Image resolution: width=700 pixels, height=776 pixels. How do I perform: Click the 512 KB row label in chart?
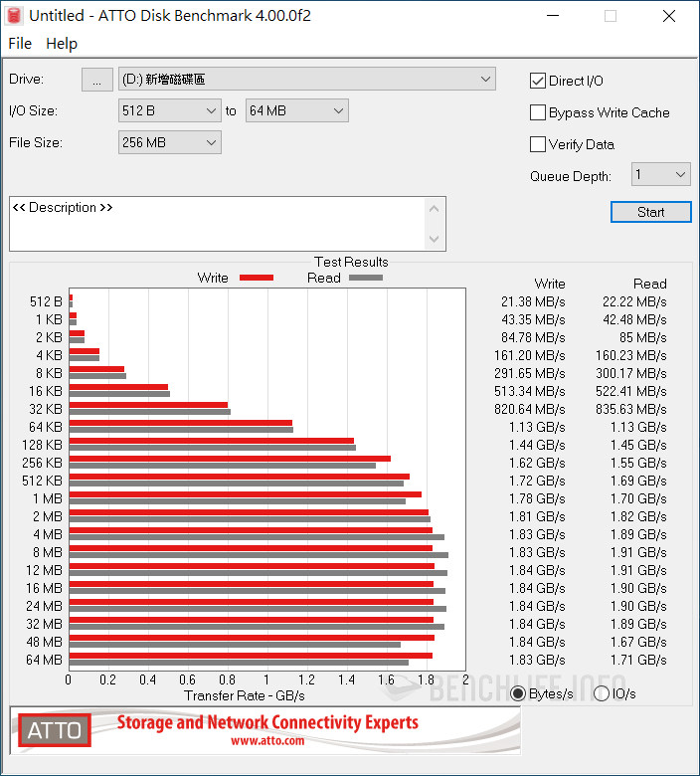click(x=42, y=481)
